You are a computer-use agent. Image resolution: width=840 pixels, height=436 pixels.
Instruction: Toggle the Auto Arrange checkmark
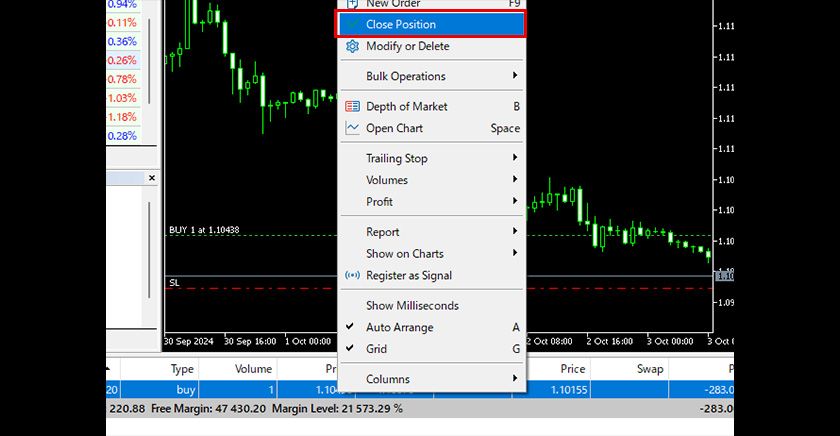pyautogui.click(x=350, y=327)
